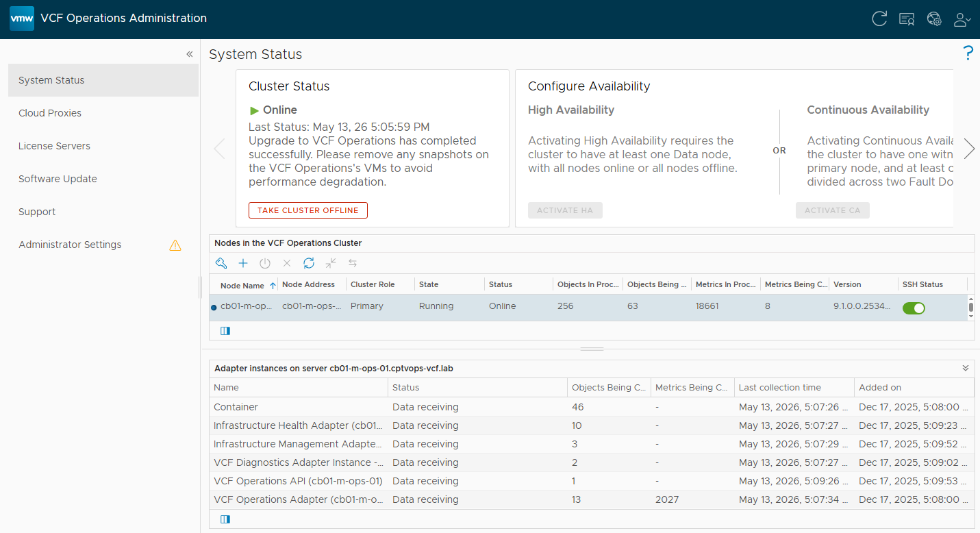Viewport: 980px width, 533px height.
Task: Open the globe with gear settings icon
Action: click(x=934, y=19)
